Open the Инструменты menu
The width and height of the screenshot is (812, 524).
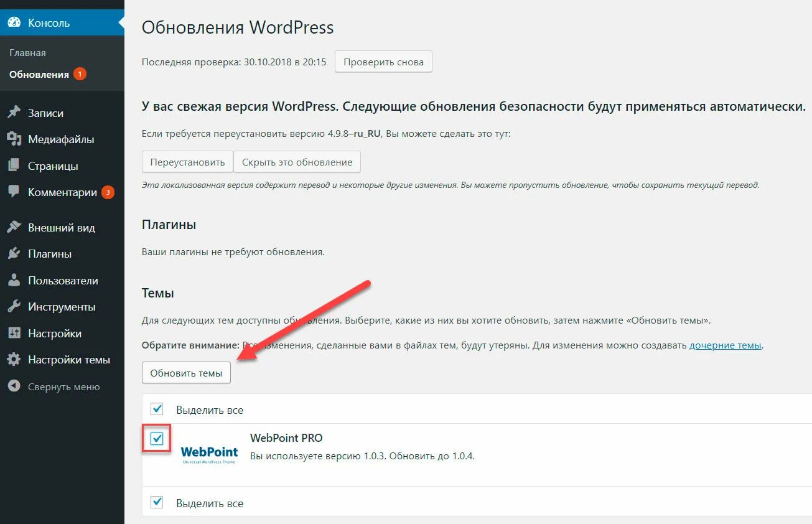click(x=62, y=307)
